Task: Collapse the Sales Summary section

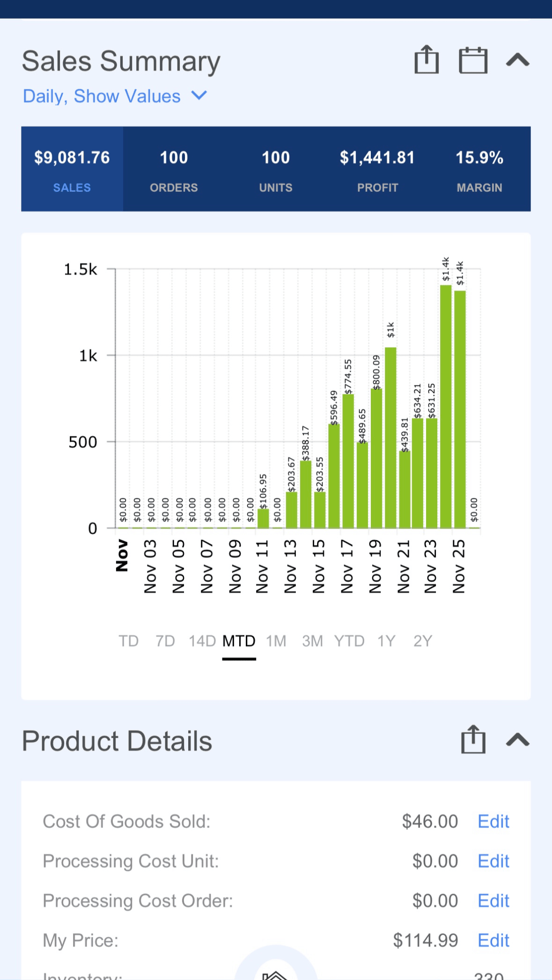Action: point(517,60)
